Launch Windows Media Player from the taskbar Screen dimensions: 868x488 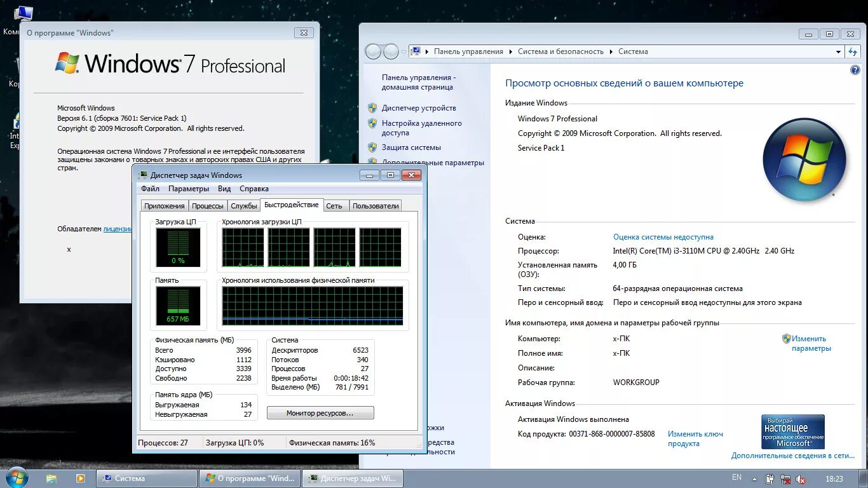click(x=81, y=478)
